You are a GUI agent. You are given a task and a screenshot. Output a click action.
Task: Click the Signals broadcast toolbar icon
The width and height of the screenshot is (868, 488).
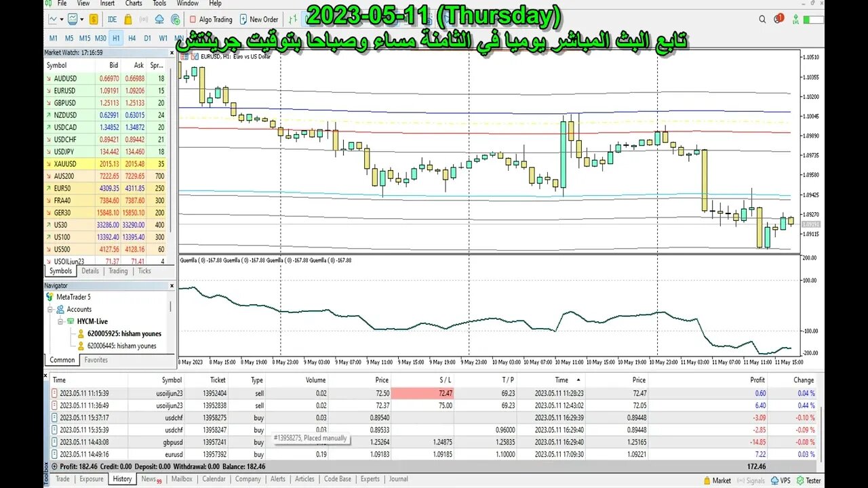144,20
